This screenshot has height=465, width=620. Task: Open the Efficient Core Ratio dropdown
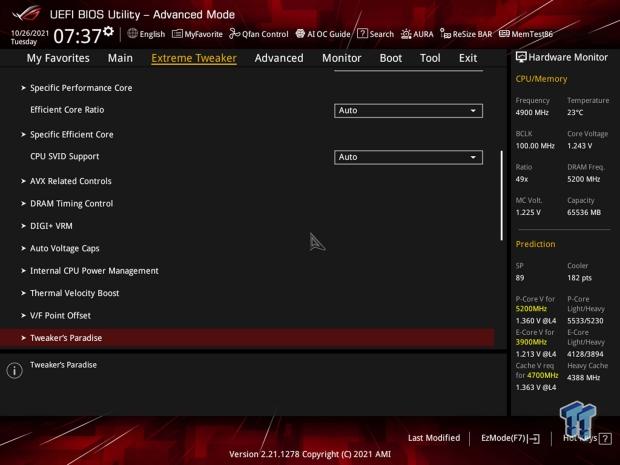[x=408, y=111]
